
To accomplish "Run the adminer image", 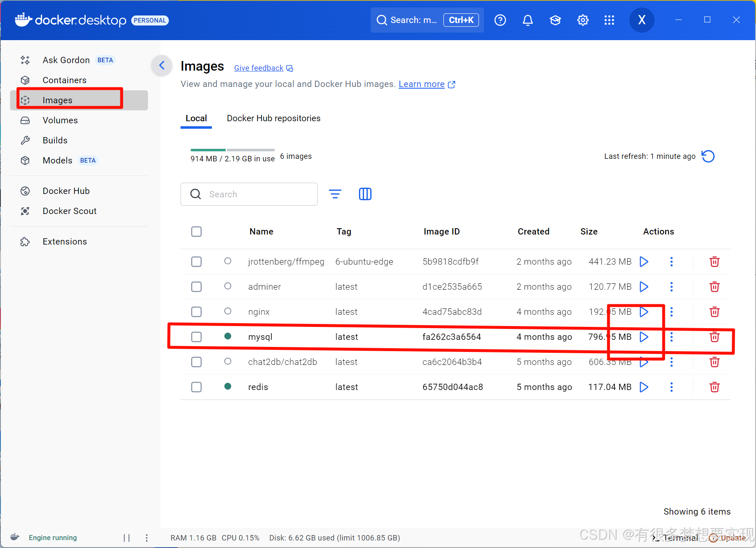I will point(644,287).
